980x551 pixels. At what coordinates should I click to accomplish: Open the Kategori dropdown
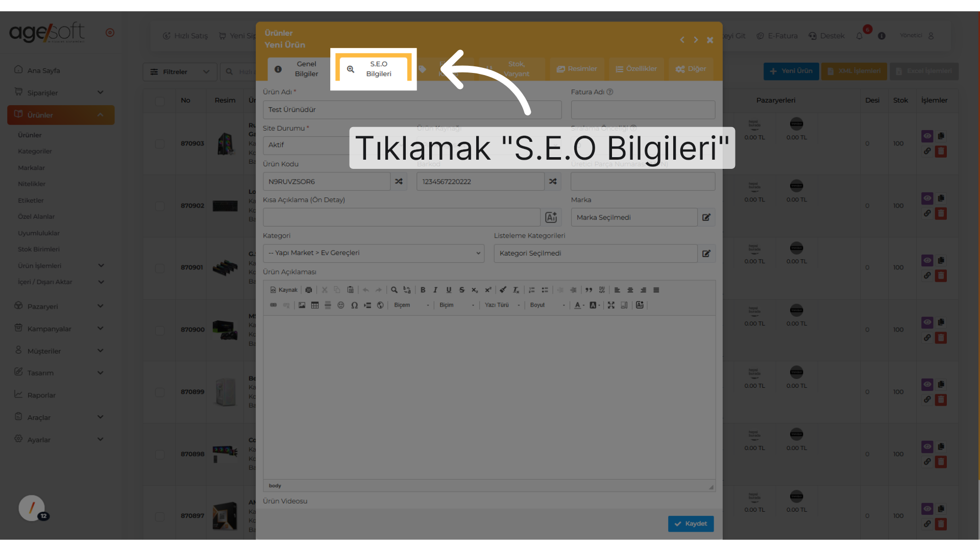point(374,253)
